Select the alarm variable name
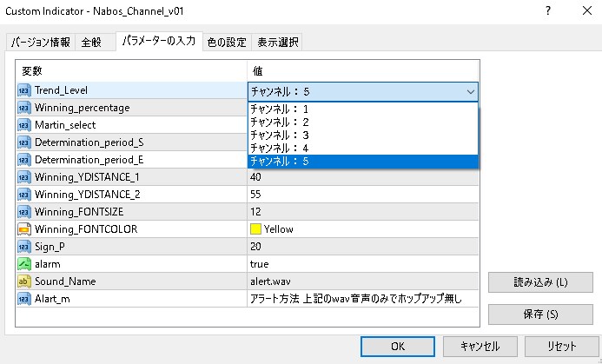 (48, 264)
